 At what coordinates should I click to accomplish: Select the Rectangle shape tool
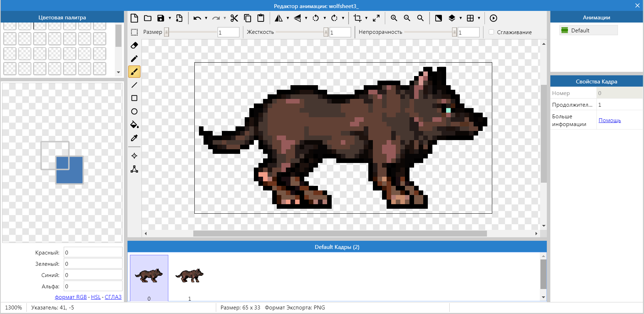point(134,98)
